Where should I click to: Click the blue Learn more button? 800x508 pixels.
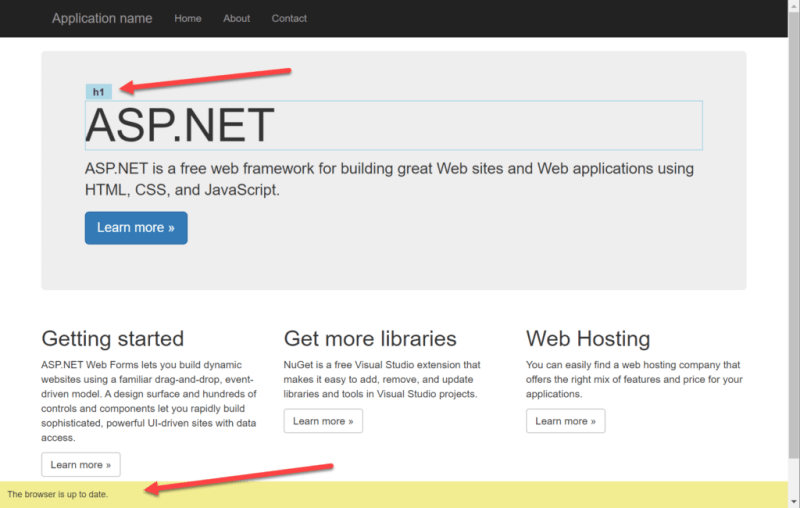(136, 228)
